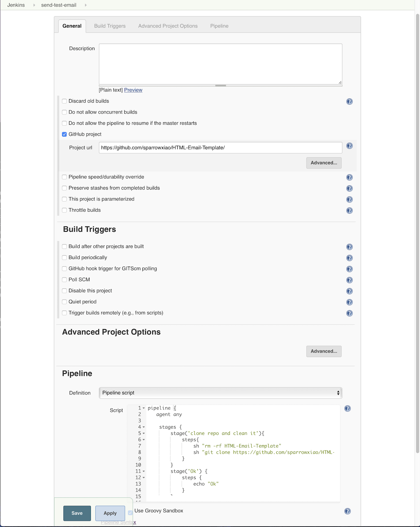420x527 pixels.
Task: Open Advanced button in Advanced Project Options
Action: pos(324,351)
